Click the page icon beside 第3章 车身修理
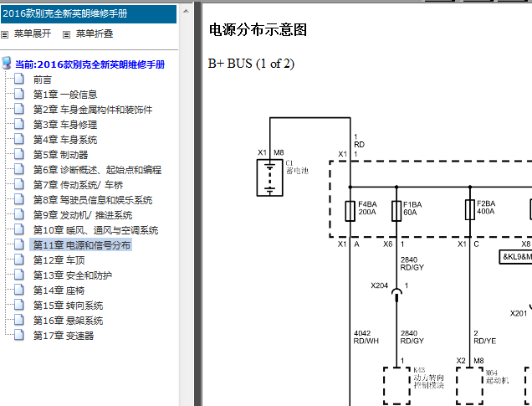This screenshot has width=532, height=406. pos(19,124)
